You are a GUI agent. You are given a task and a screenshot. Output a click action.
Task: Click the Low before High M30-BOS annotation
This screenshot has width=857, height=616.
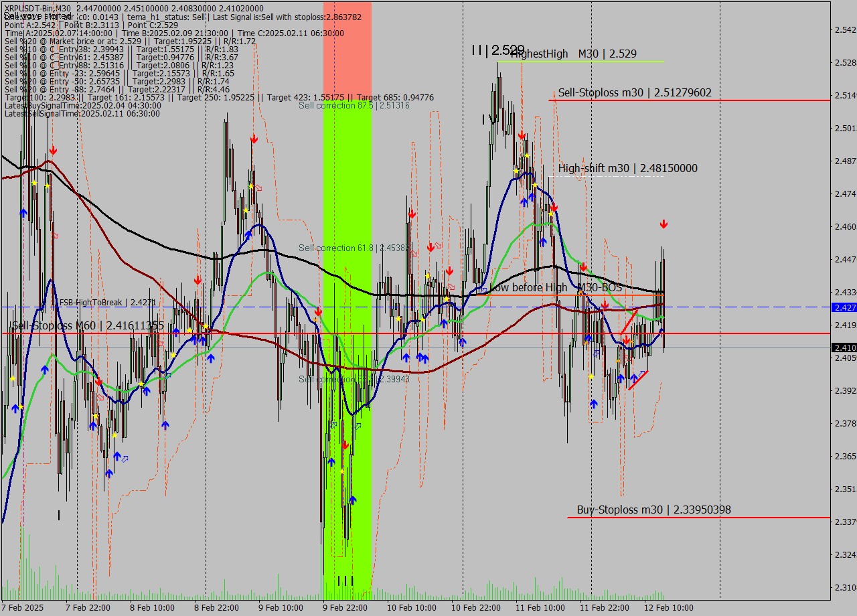coord(556,288)
